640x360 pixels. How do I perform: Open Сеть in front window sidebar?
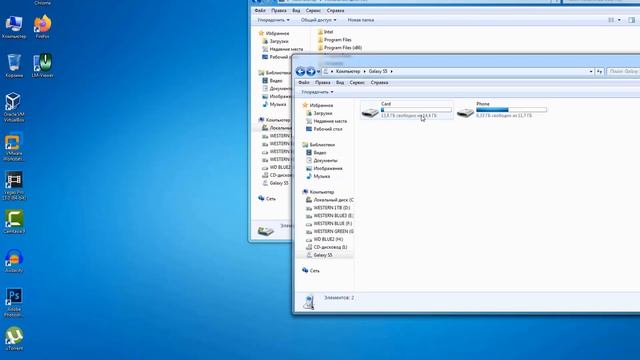[314, 271]
